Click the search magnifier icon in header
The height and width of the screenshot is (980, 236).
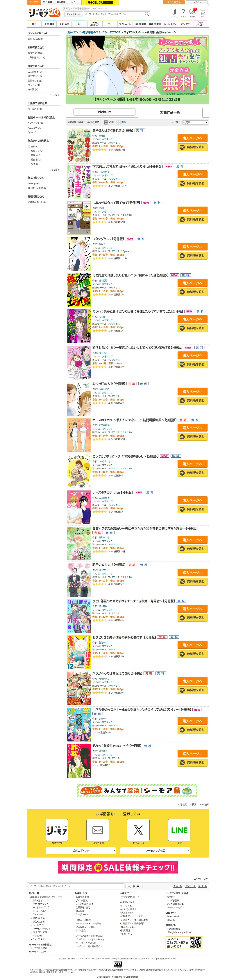tap(146, 14)
